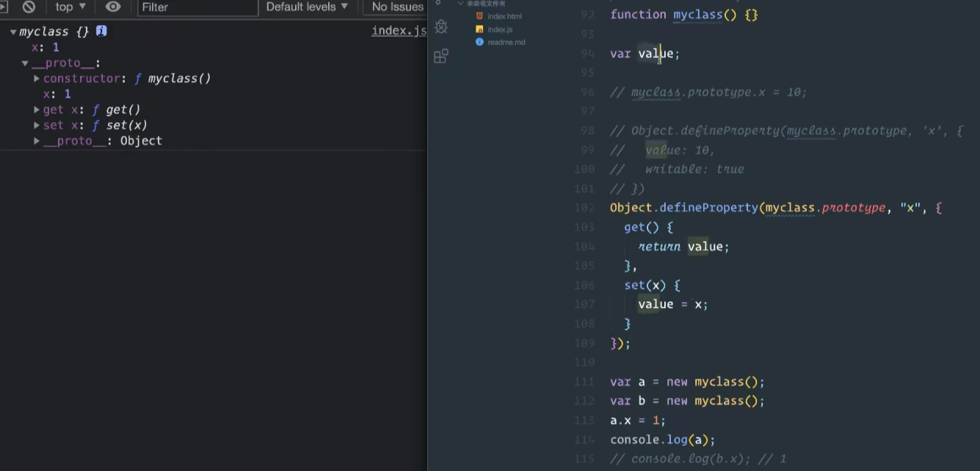
Task: Expand the set x: f set(x) entry
Action: point(37,126)
